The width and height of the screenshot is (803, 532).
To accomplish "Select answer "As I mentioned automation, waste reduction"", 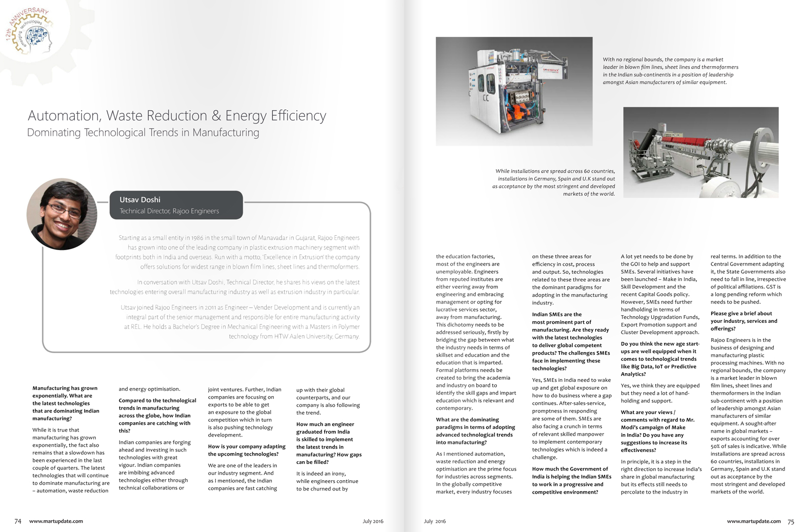I will 476,473.
